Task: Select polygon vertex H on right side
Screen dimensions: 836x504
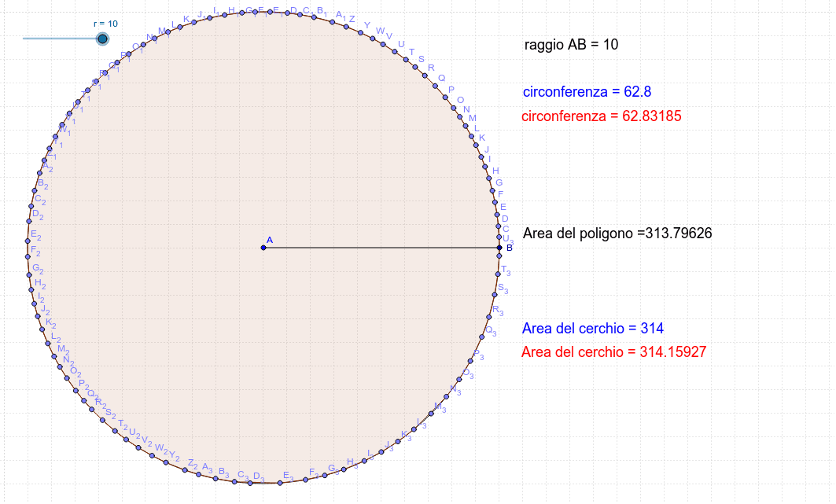Action: [488, 178]
